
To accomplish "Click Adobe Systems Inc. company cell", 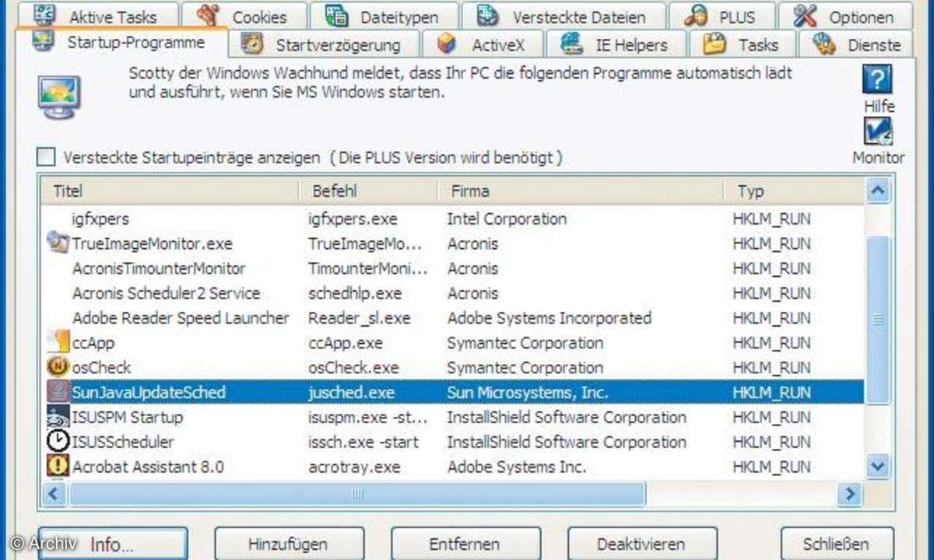I will pos(517,467).
